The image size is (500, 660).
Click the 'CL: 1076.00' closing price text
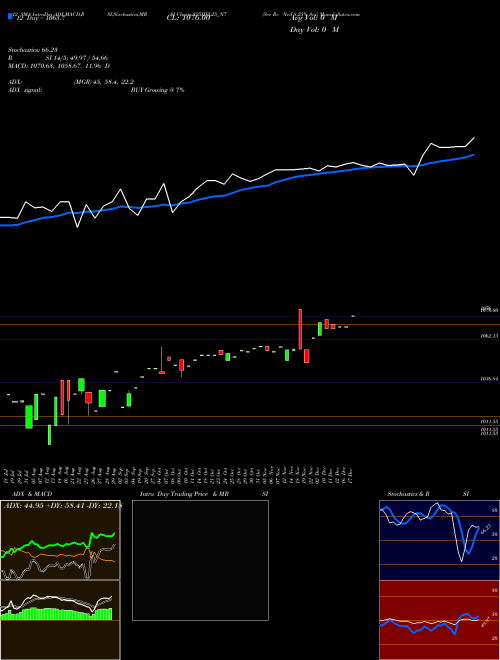188,18
